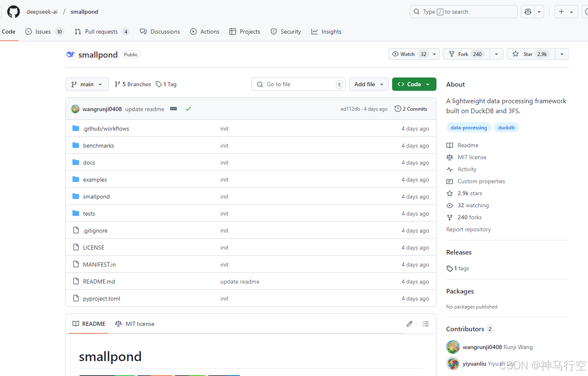Open the Add file dropdown
This screenshot has height=376, width=588.
tap(369, 84)
